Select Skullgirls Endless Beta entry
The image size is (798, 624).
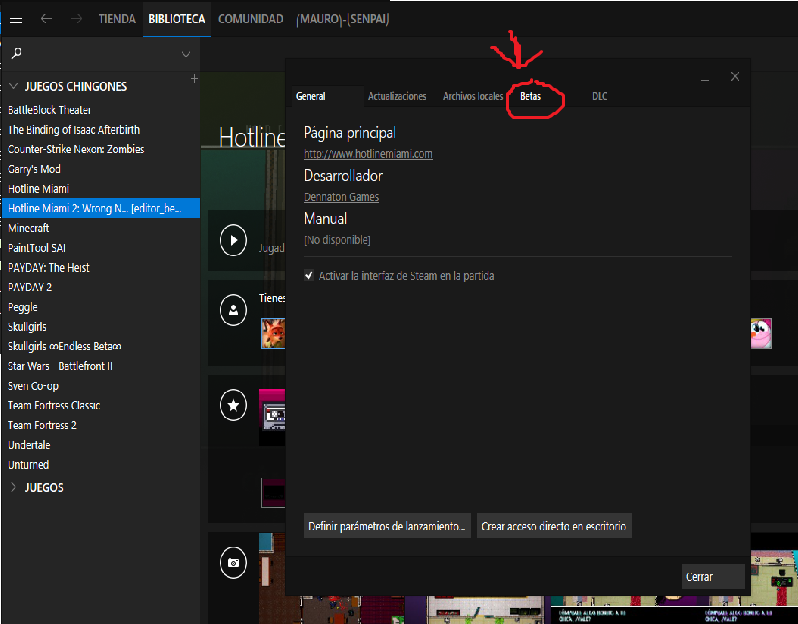(x=101, y=346)
